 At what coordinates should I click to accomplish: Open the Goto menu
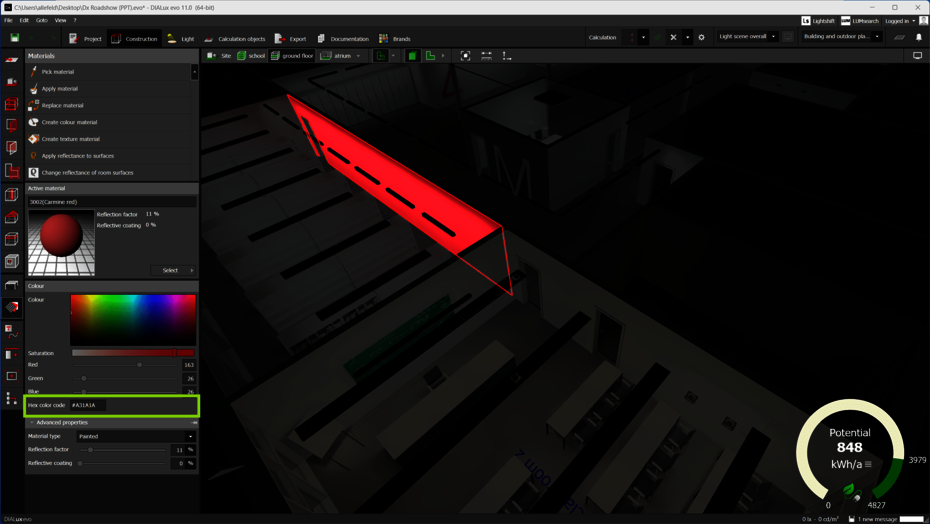42,20
